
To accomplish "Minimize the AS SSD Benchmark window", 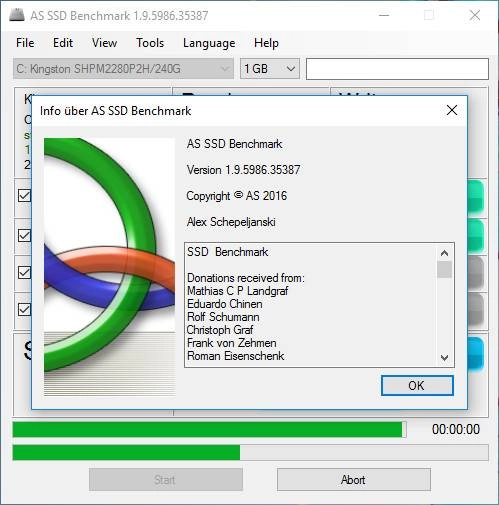I will coord(384,15).
